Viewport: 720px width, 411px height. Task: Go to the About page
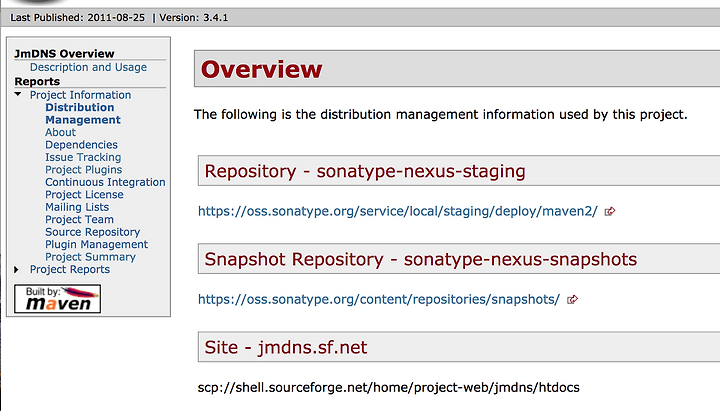tap(60, 132)
